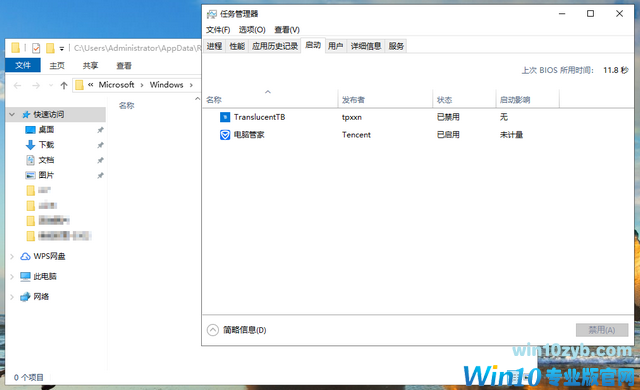
Task: Sort startup list by 启动影响 column
Action: tap(528, 100)
